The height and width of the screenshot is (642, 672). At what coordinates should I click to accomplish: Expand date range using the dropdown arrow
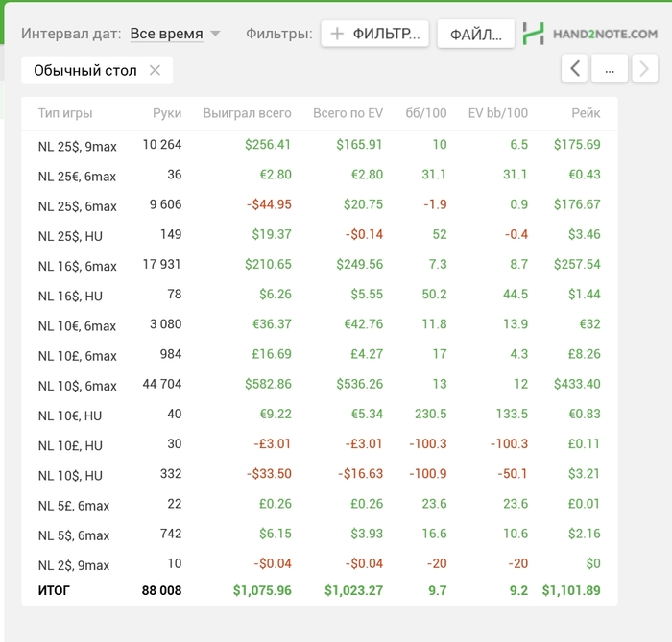pos(215,34)
